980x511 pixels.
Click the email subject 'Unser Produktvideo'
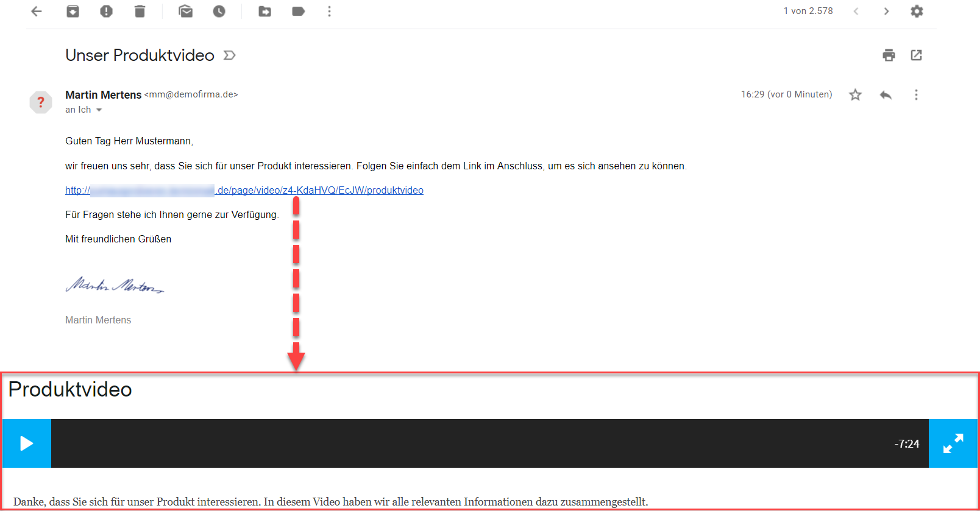140,55
